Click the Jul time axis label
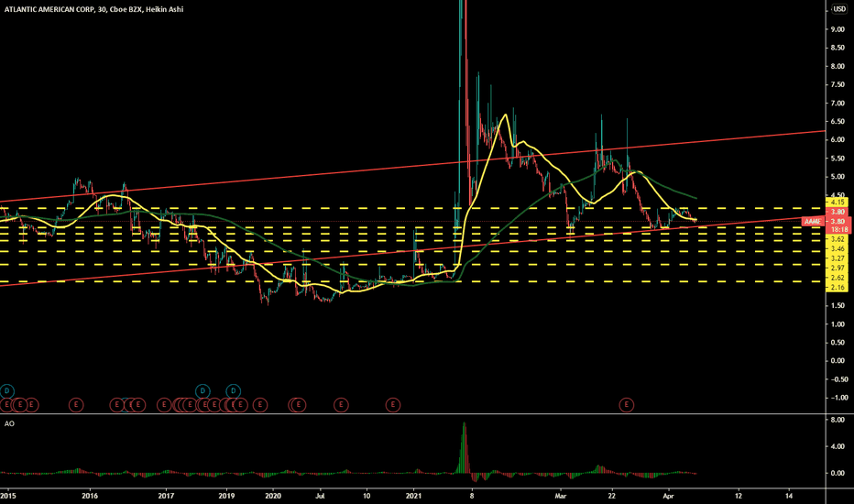This screenshot has height=504, width=854. pos(320,496)
